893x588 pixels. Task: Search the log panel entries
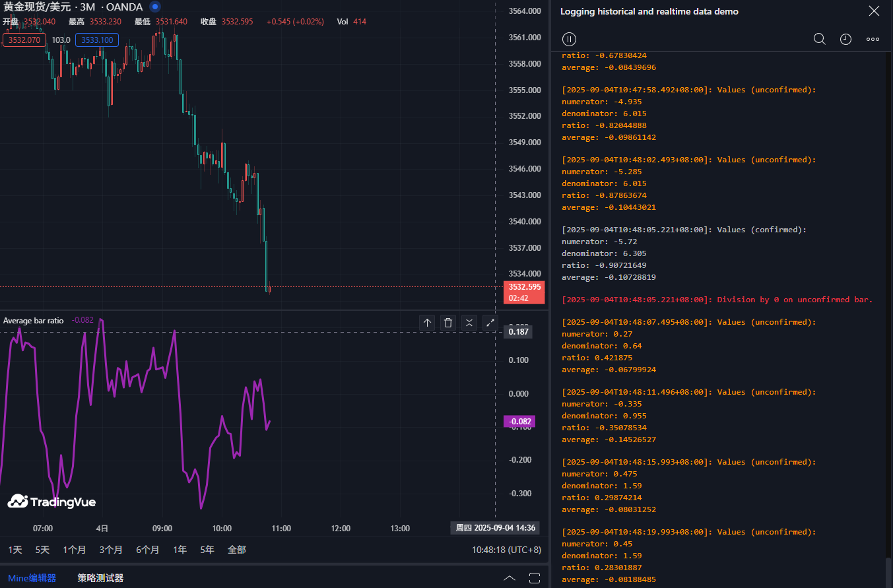[819, 39]
